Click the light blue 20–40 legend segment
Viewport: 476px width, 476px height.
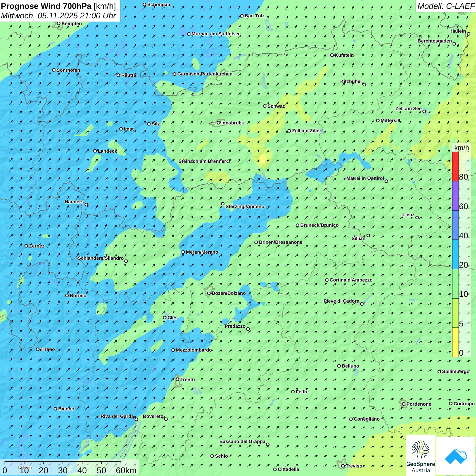click(455, 254)
